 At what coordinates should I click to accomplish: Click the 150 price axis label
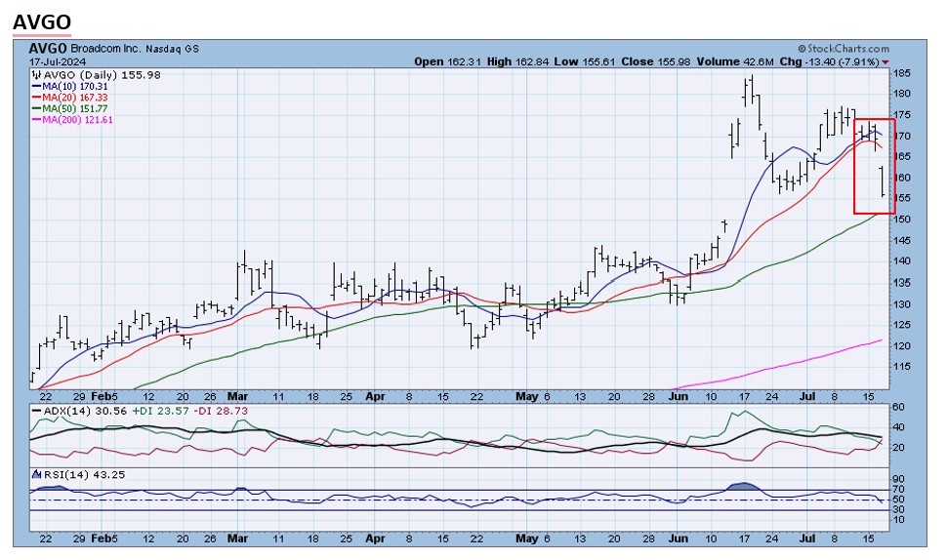coord(902,220)
